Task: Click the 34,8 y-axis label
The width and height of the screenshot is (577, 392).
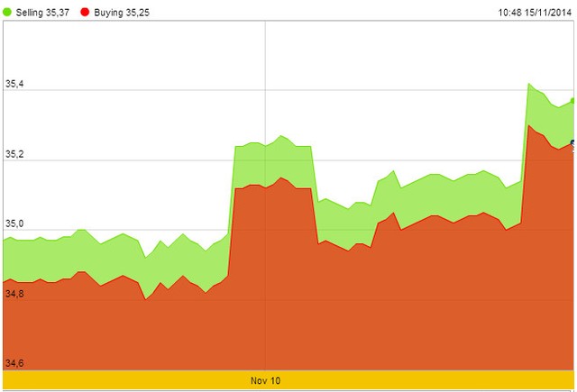Action: 14,294
